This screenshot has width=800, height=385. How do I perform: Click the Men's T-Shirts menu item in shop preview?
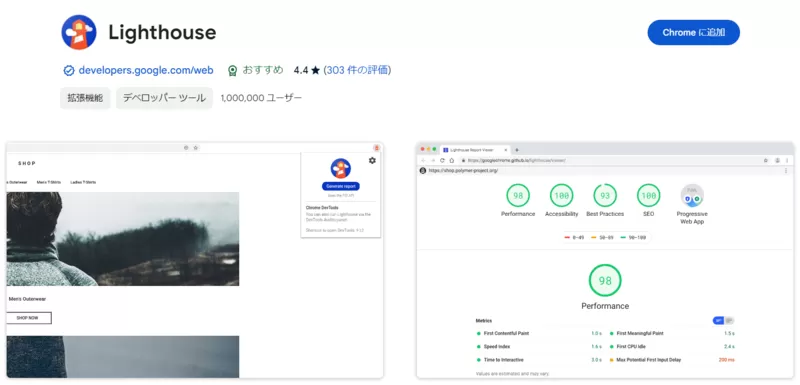(48, 182)
